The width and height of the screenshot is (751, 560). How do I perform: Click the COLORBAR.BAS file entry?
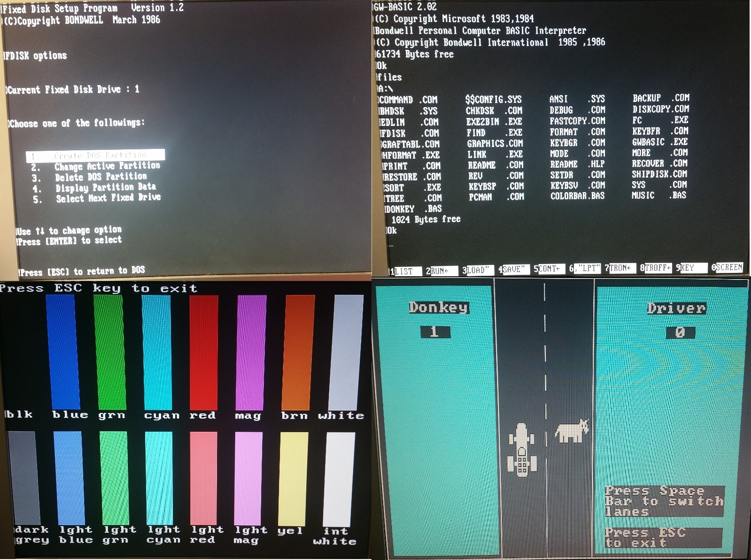[x=578, y=195]
